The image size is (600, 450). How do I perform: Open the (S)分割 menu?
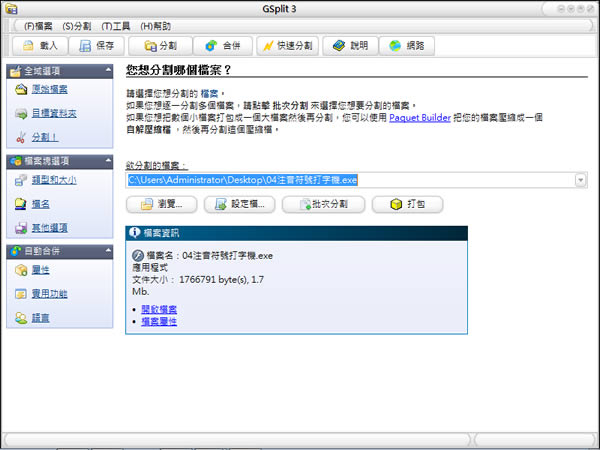(x=77, y=26)
